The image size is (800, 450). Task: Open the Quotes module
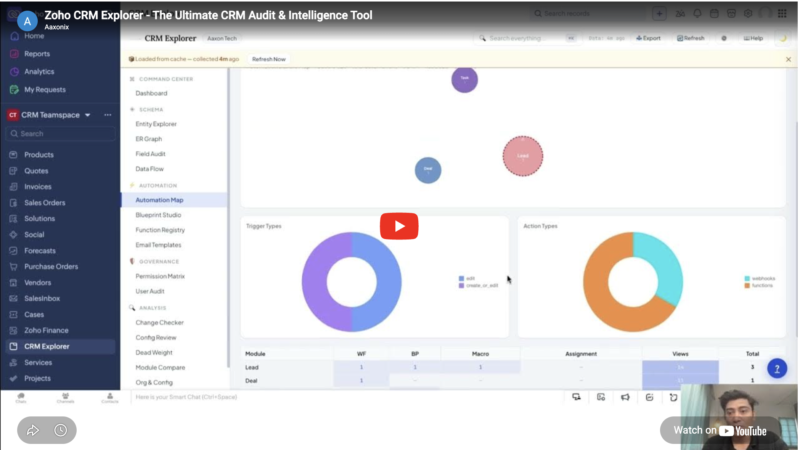click(36, 171)
